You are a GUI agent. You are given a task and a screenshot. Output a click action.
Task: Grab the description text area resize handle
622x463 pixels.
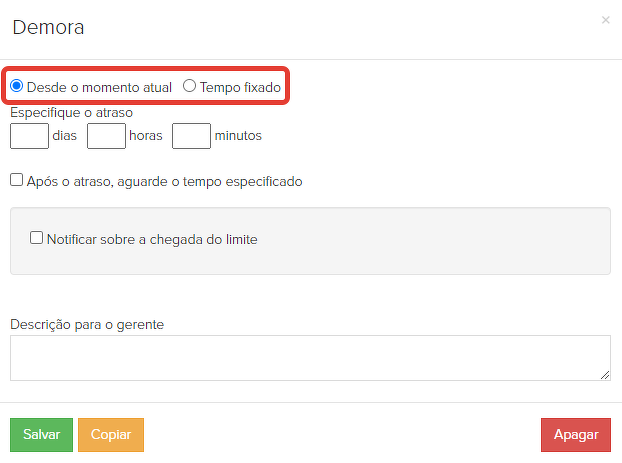point(605,375)
